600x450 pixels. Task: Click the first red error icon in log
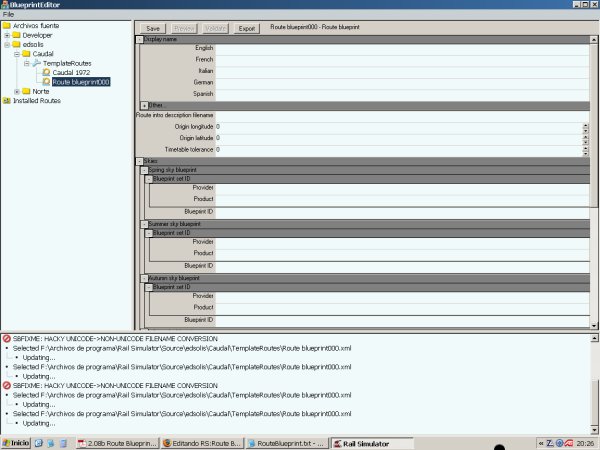tap(7, 338)
